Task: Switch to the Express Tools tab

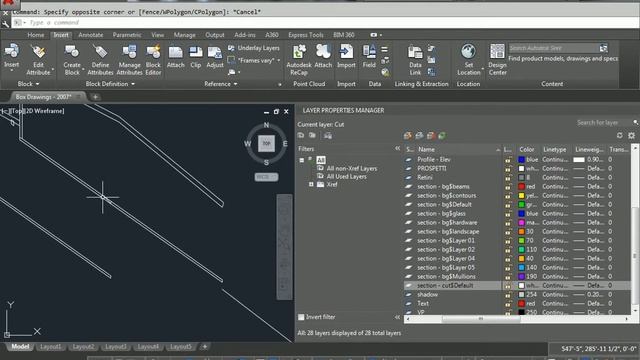Action: (x=306, y=35)
